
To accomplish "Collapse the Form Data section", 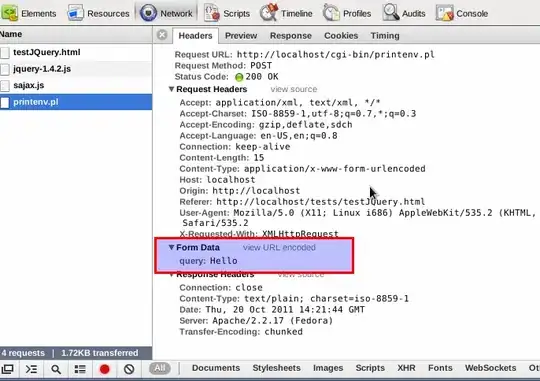I will coord(171,247).
